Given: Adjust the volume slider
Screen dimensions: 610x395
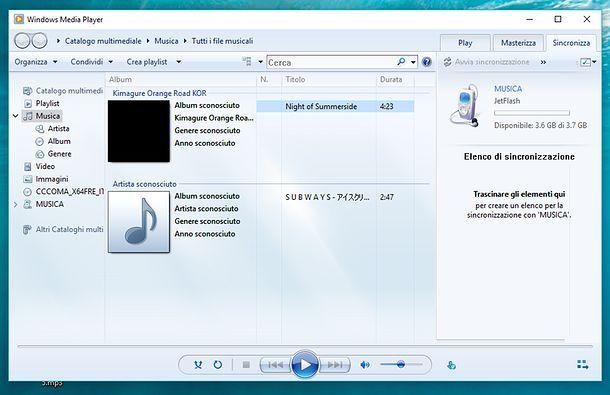Looking at the screenshot, I should (x=401, y=364).
